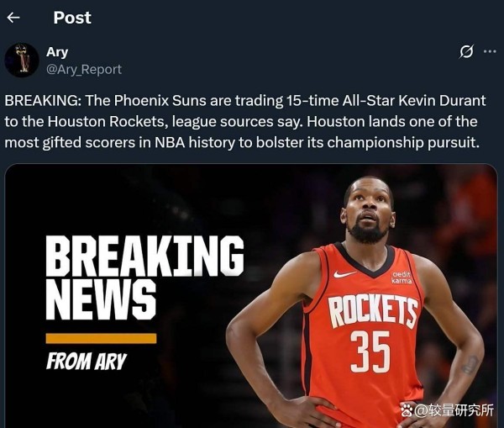Open the attached breaking news image
The height and width of the screenshot is (428, 504).
click(251, 296)
